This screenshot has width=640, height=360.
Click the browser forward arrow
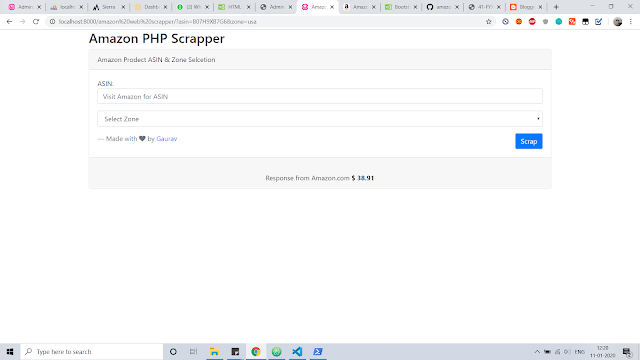pos(22,22)
